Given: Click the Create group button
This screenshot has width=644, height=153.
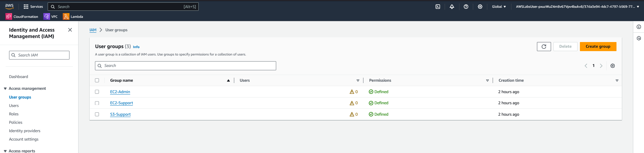Looking at the screenshot, I should (x=598, y=46).
